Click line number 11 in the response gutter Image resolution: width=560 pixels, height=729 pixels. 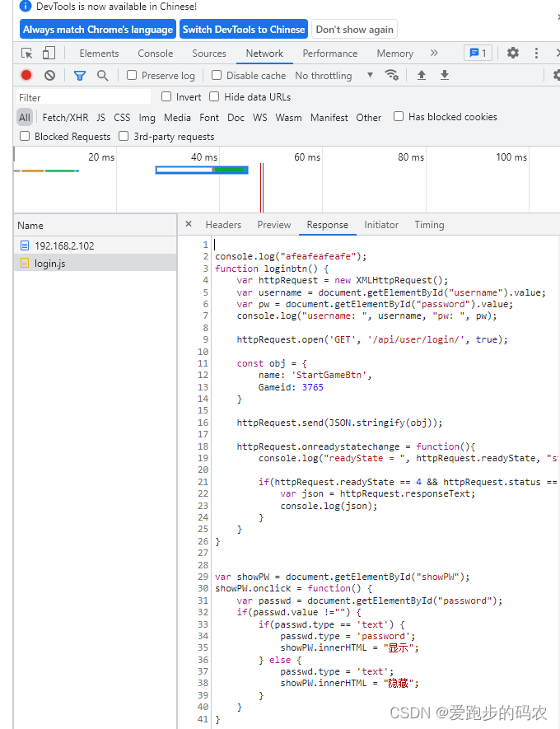coord(203,363)
